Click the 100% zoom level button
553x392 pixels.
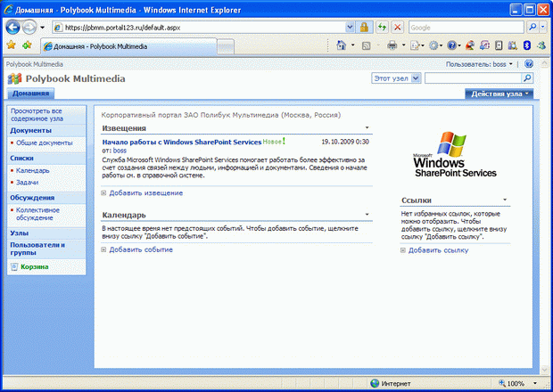513,383
